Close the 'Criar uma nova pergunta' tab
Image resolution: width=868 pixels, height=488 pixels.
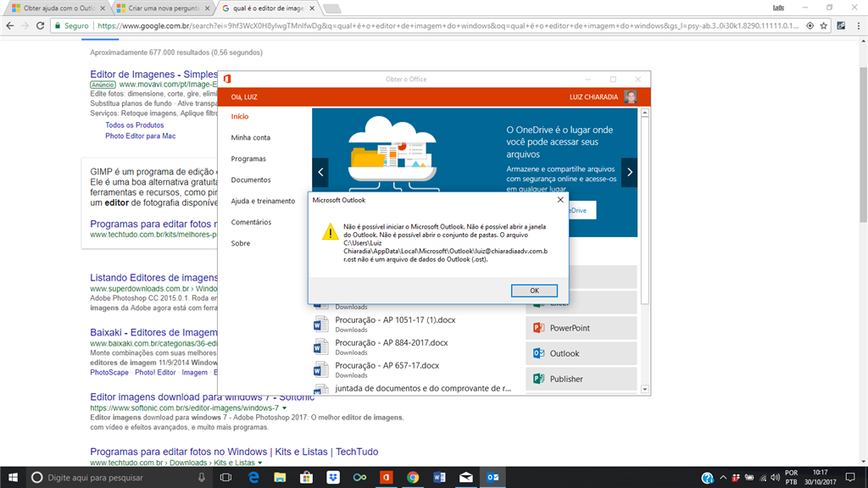click(207, 8)
